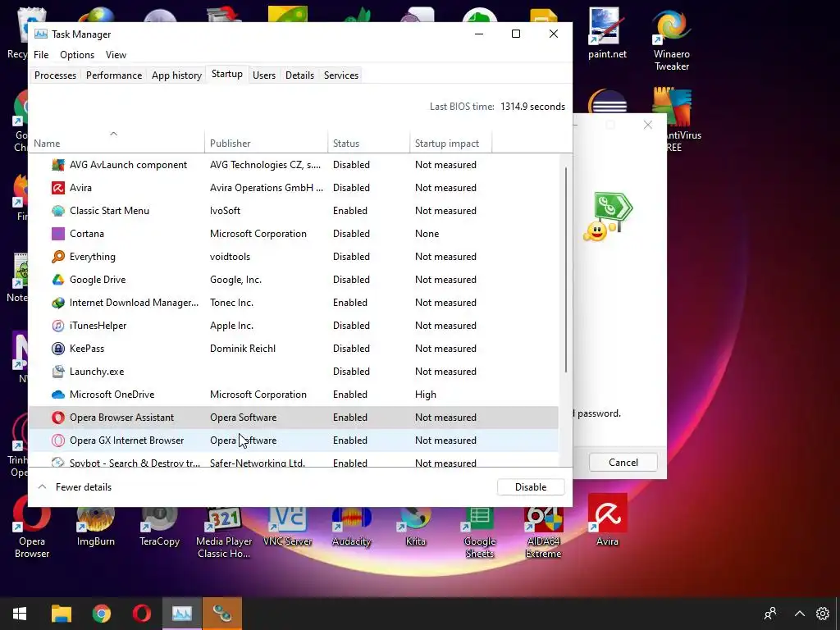Click the Disable button

[531, 487]
